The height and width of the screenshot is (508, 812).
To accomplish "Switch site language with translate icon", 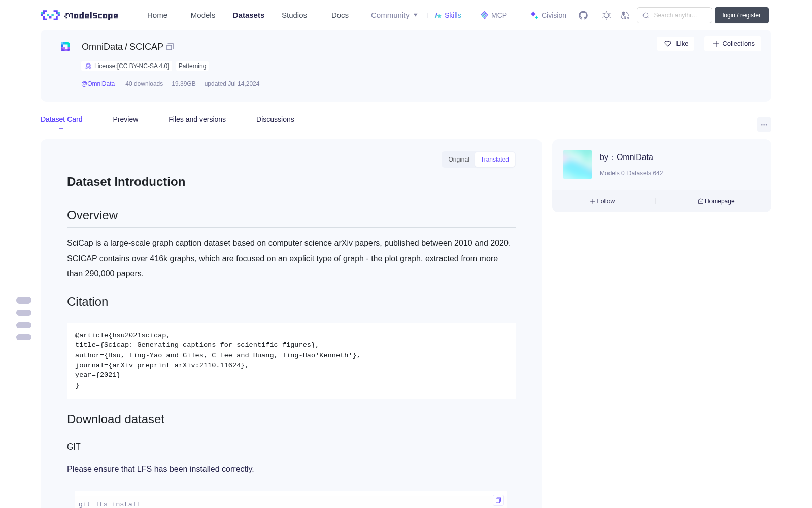I will point(625,15).
